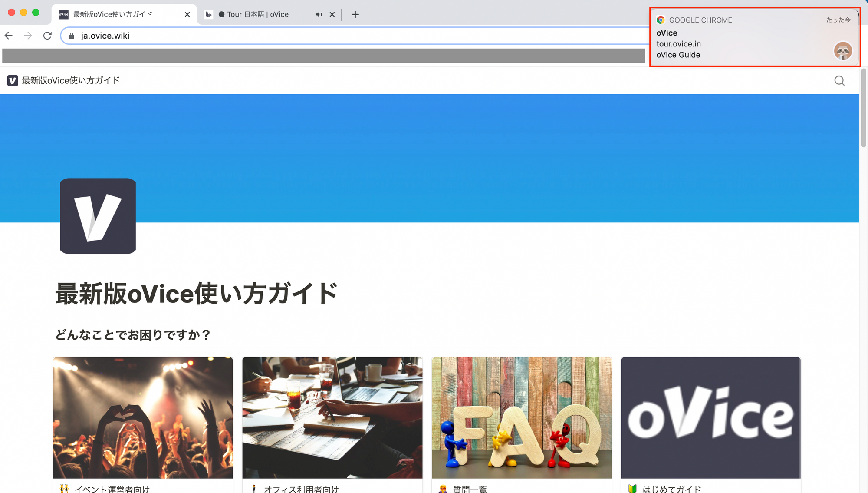Image resolution: width=868 pixels, height=493 pixels.
Task: Click the 最新版oVice使い方ガイド header title
Action: (x=71, y=80)
